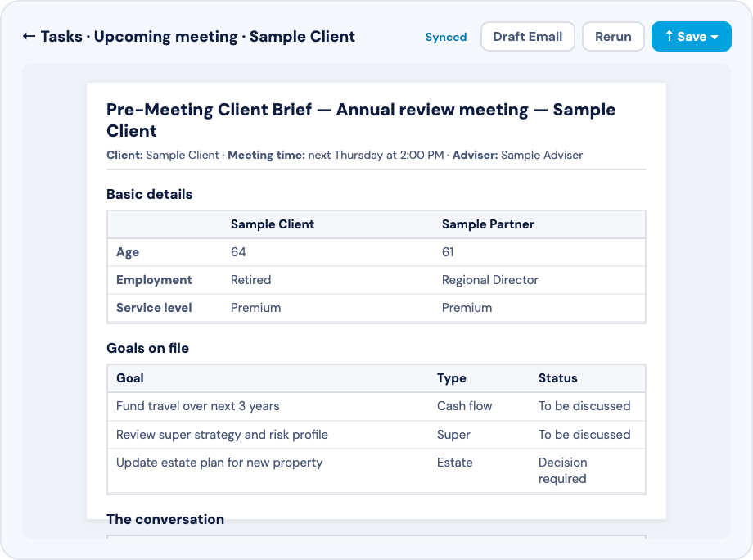The image size is (753, 560).
Task: Click 'The conversation' section heading
Action: pos(165,519)
